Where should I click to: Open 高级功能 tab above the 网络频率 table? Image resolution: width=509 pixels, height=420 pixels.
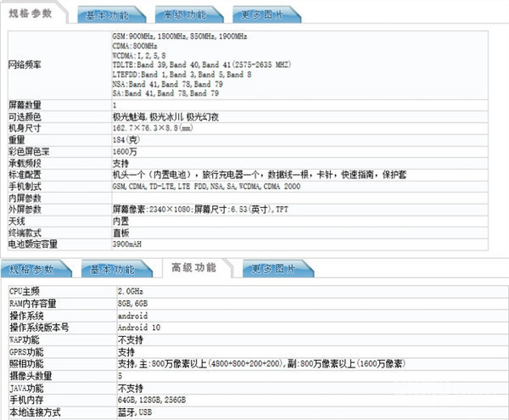(x=188, y=15)
